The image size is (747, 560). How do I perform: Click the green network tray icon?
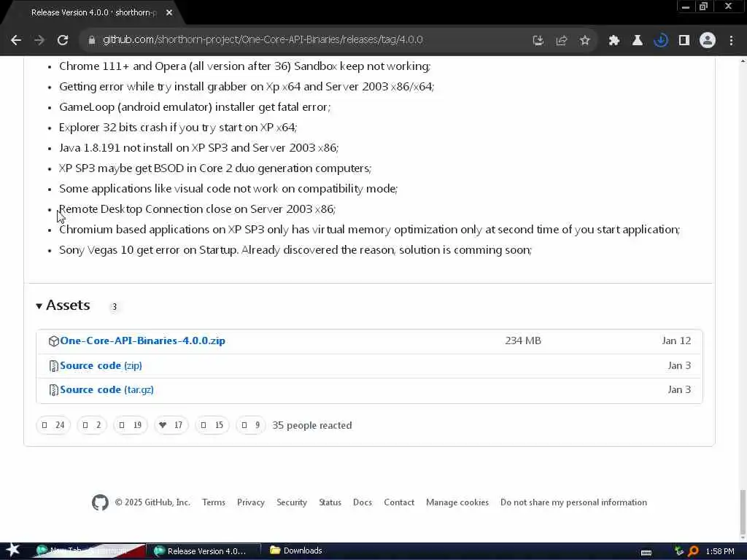tap(679, 551)
